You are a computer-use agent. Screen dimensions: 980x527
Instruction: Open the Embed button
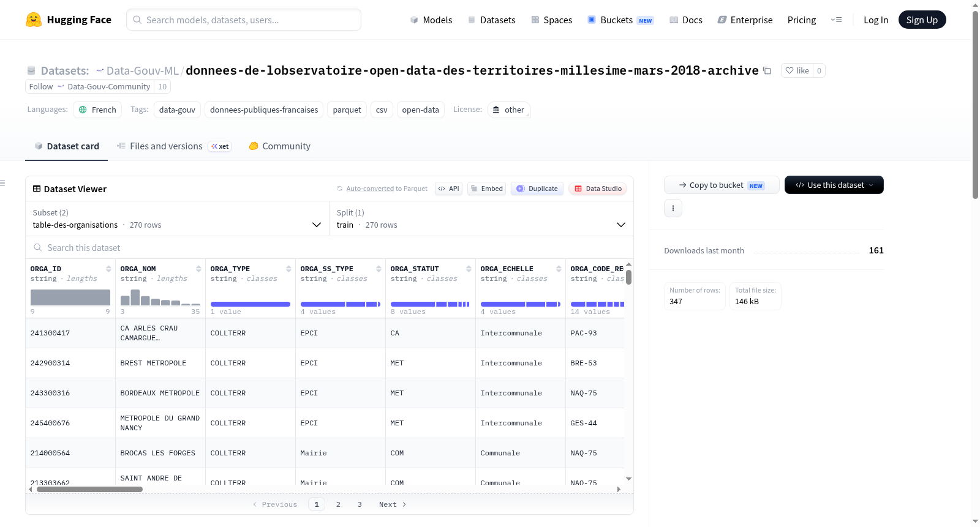click(x=487, y=189)
